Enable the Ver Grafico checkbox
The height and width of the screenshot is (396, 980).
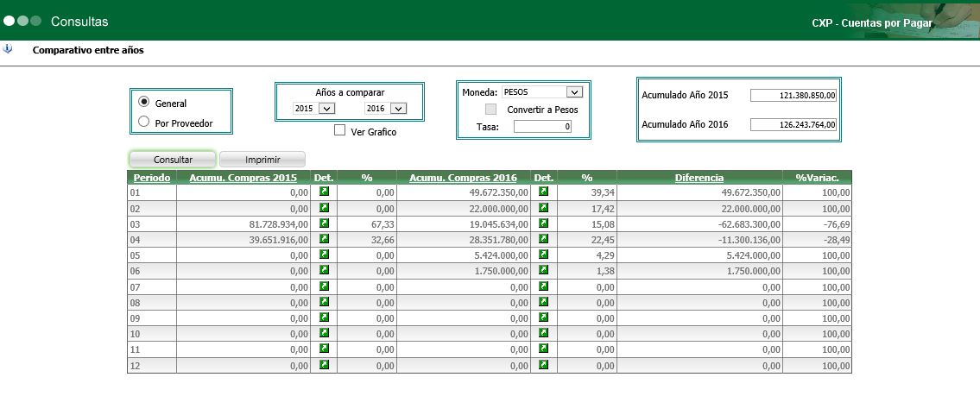click(x=340, y=130)
